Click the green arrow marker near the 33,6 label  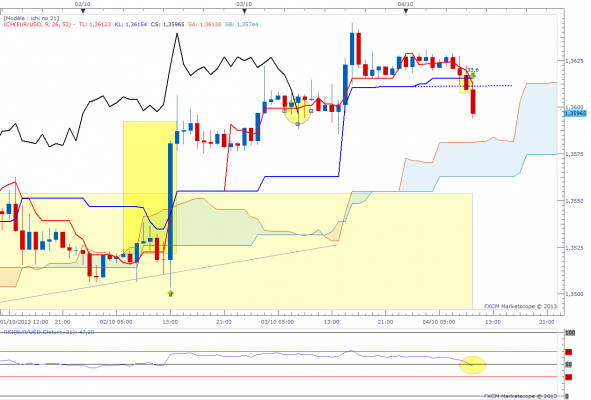473,76
